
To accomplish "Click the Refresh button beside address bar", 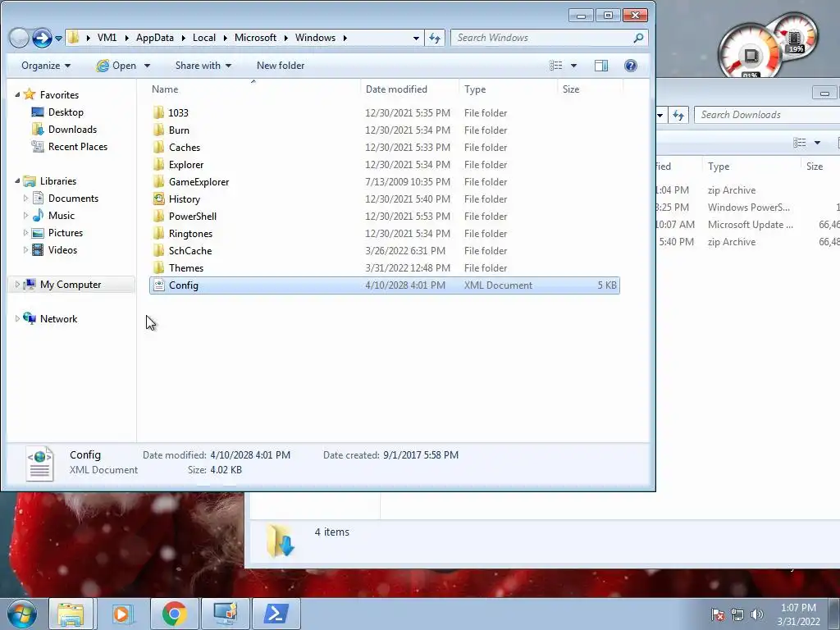I will (435, 38).
